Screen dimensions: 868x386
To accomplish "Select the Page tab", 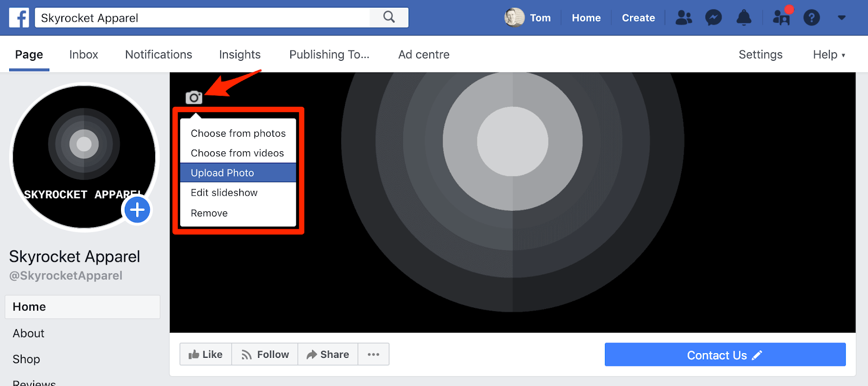I will [x=29, y=54].
